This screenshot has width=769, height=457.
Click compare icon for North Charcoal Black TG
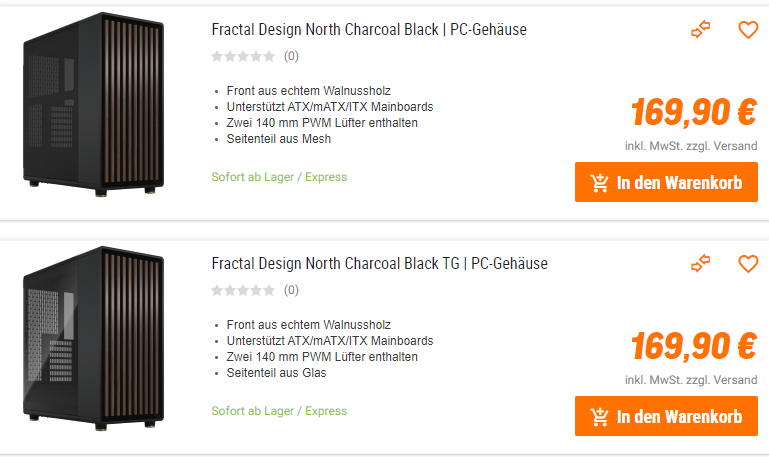click(701, 265)
